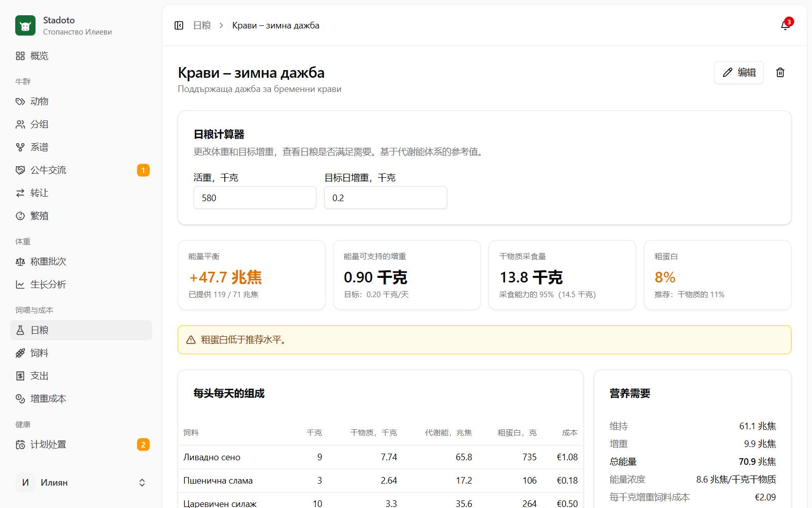Screen dimensions: 812x508
Task: Click the 转让 transfers icon
Action: [20, 193]
